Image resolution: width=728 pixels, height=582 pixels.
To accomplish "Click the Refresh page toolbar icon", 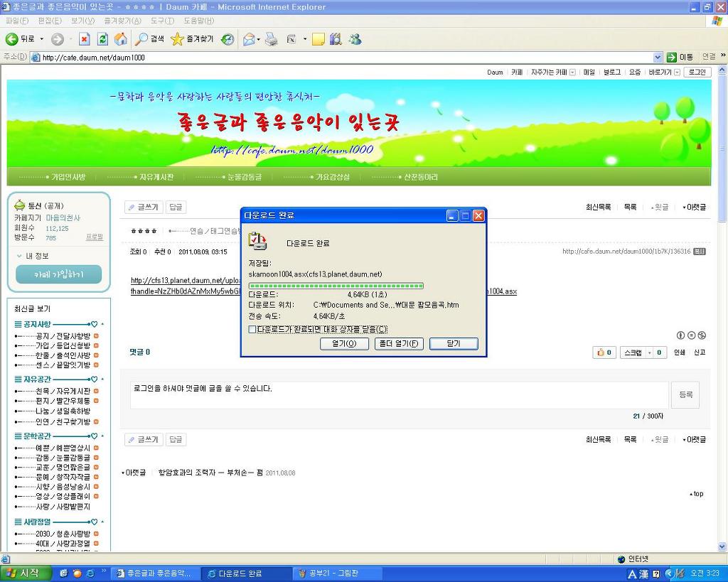I will point(102,40).
